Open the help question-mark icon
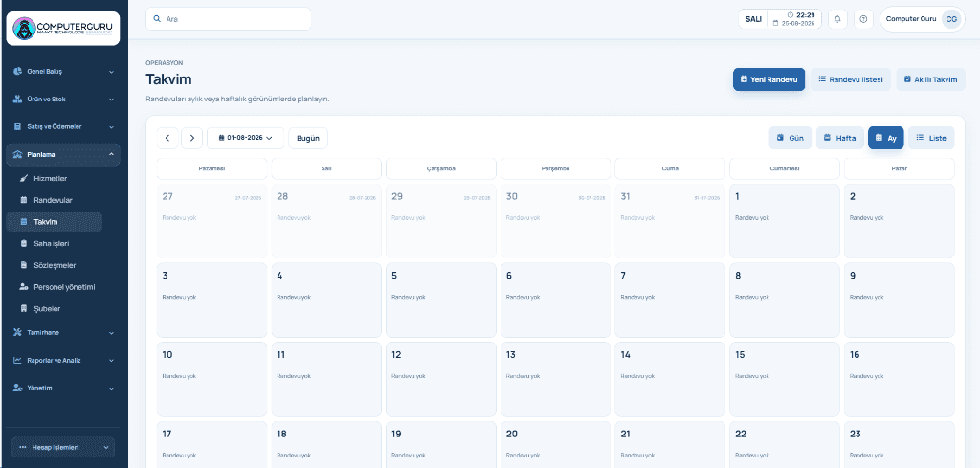 [x=863, y=19]
